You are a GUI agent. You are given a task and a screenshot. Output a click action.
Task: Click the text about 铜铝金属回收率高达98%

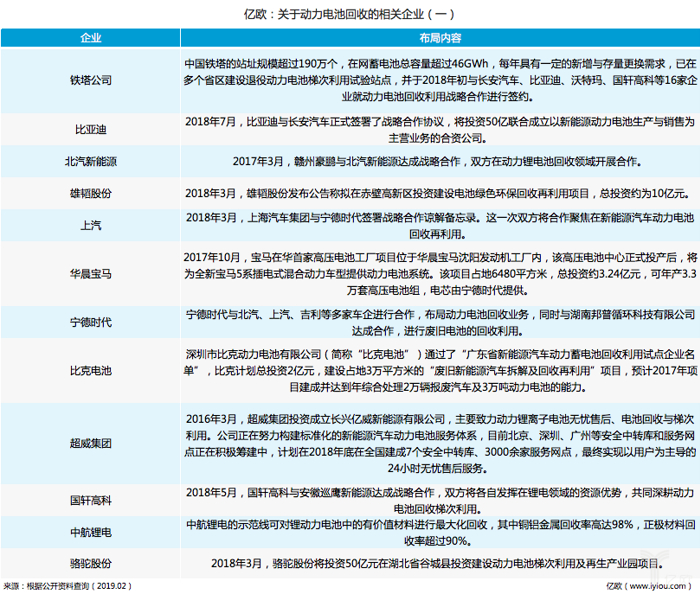440,533
